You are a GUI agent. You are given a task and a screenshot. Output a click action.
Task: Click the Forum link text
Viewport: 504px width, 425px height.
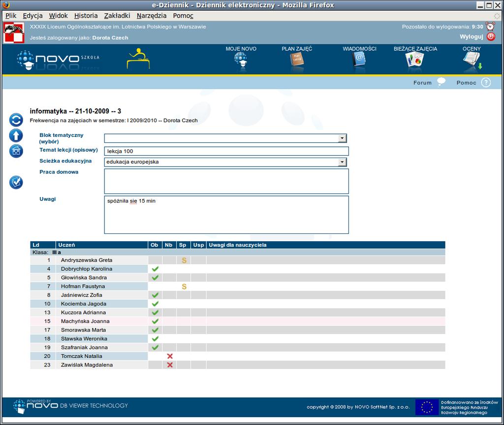click(x=422, y=83)
